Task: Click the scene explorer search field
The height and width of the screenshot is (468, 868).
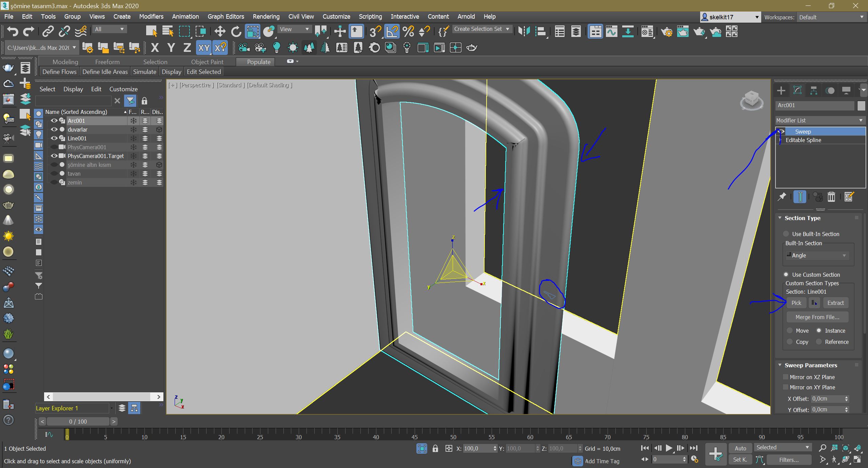Action: pyautogui.click(x=73, y=100)
